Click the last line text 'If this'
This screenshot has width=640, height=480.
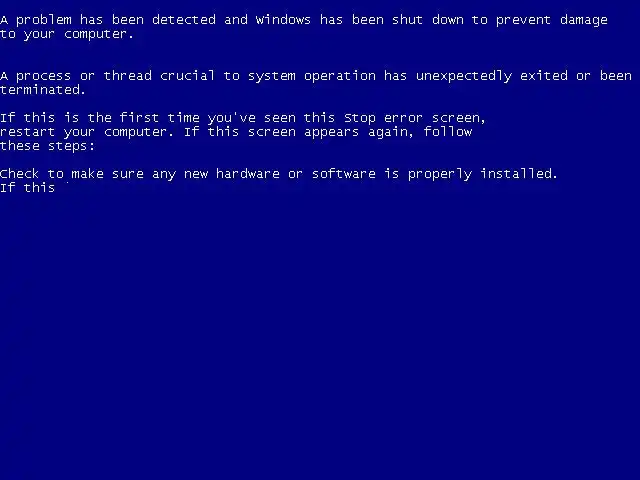[x=27, y=187]
